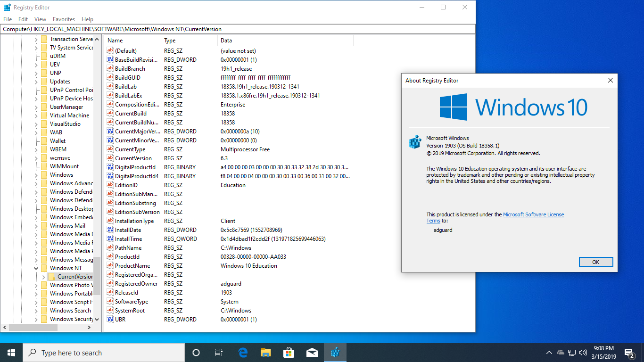This screenshot has width=644, height=362.
Task: Open the Edit menu
Action: [23, 19]
